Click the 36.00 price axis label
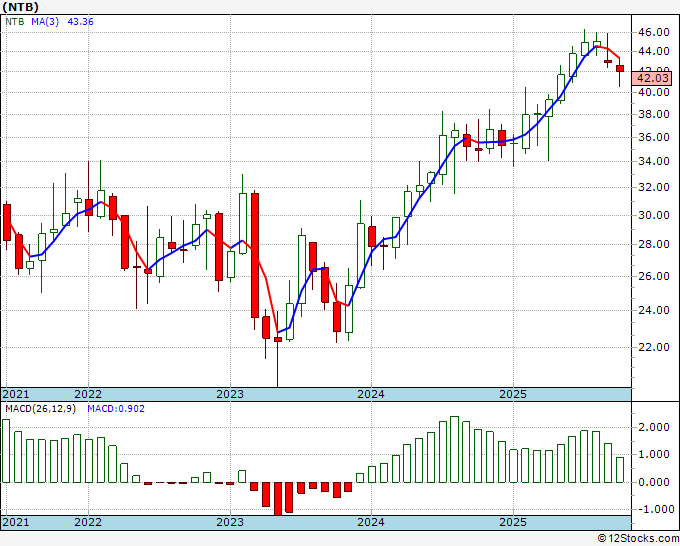The height and width of the screenshot is (546, 680). click(x=653, y=137)
